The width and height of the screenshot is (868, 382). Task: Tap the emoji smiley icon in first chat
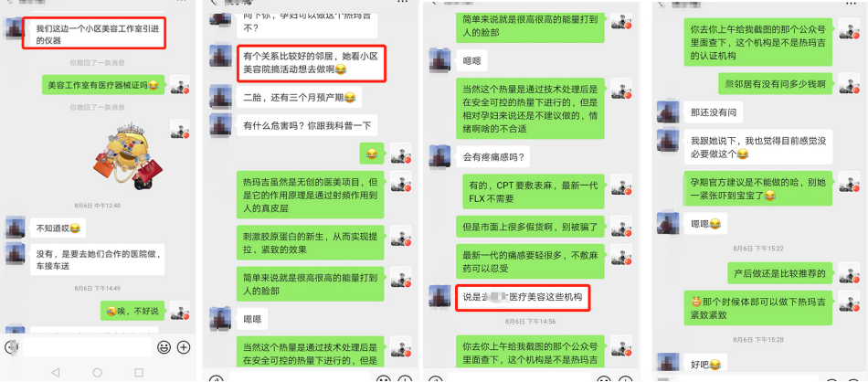pos(164,347)
